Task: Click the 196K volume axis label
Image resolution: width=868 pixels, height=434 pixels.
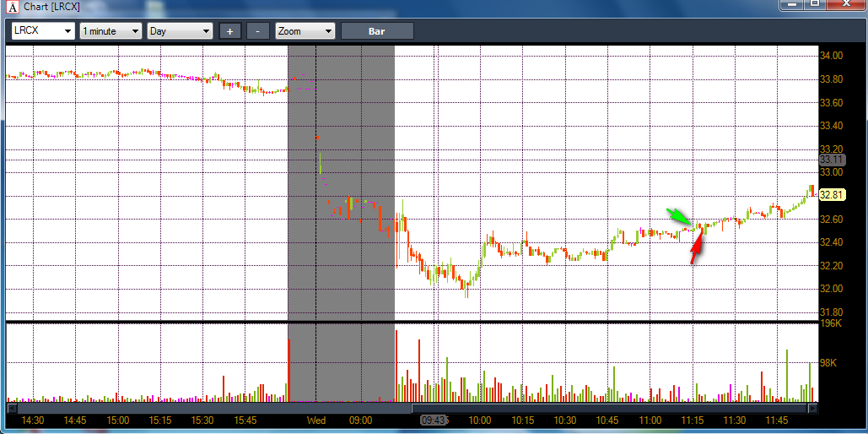Action: [x=830, y=323]
